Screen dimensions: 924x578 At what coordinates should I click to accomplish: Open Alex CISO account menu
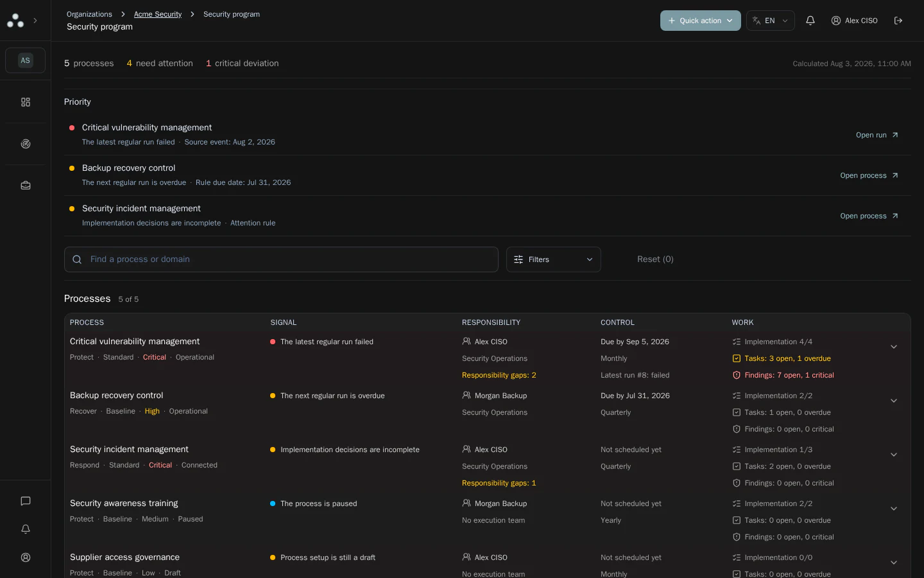click(x=854, y=21)
